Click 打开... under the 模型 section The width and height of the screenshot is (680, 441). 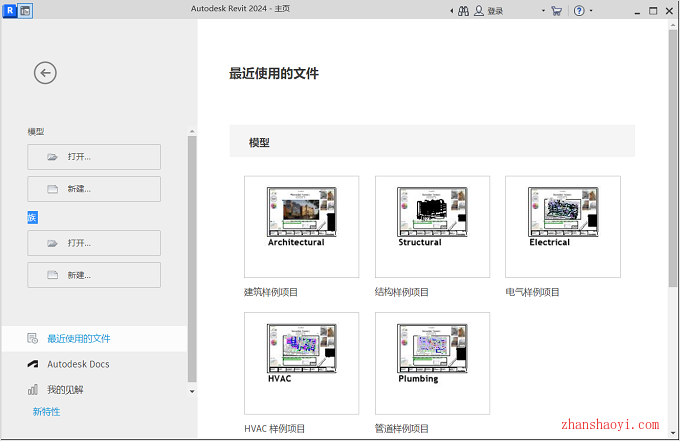click(94, 157)
